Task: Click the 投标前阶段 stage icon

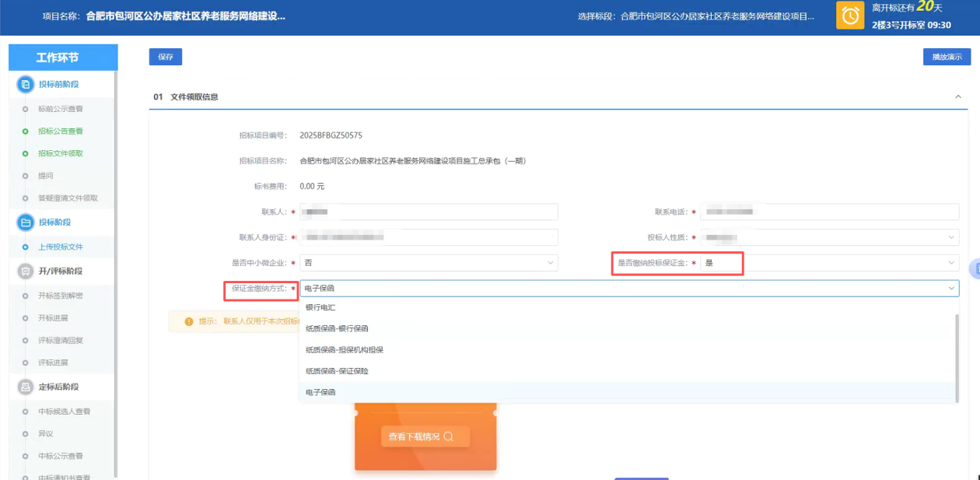Action: [x=25, y=84]
